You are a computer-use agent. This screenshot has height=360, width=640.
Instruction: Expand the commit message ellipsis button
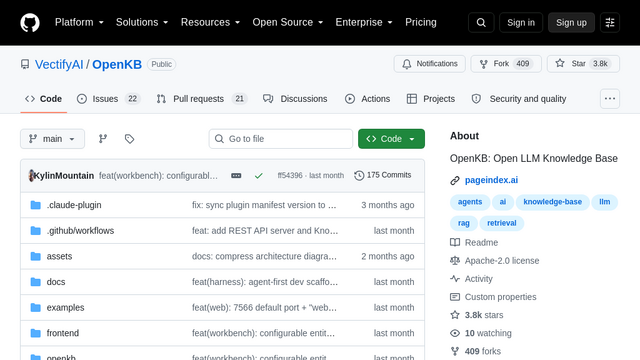tap(236, 176)
